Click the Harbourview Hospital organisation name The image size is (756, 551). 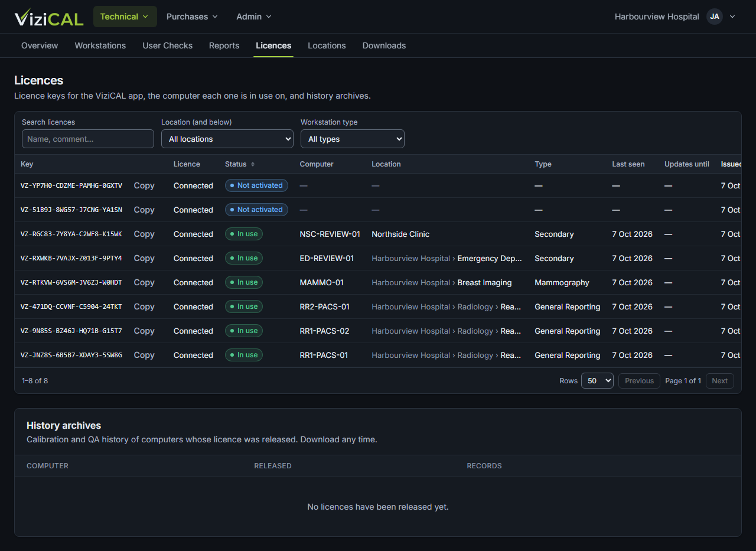657,17
